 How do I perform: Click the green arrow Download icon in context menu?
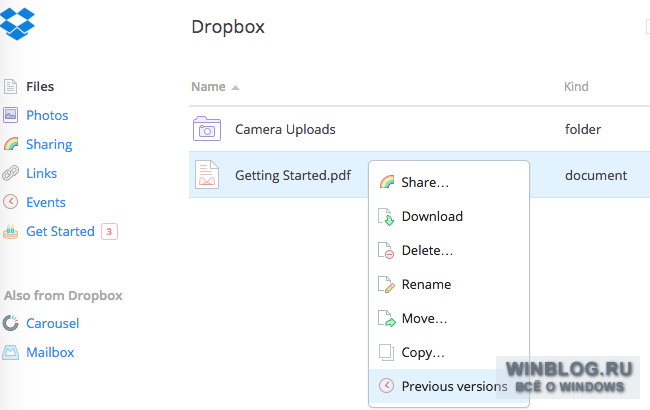click(x=386, y=216)
